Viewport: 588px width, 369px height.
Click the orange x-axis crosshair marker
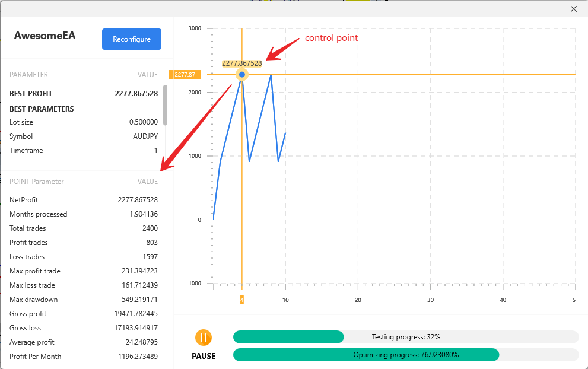point(241,300)
